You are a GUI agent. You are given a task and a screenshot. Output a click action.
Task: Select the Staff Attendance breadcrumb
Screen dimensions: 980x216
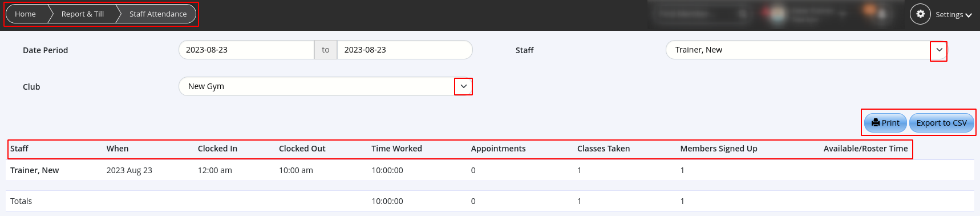tap(158, 14)
